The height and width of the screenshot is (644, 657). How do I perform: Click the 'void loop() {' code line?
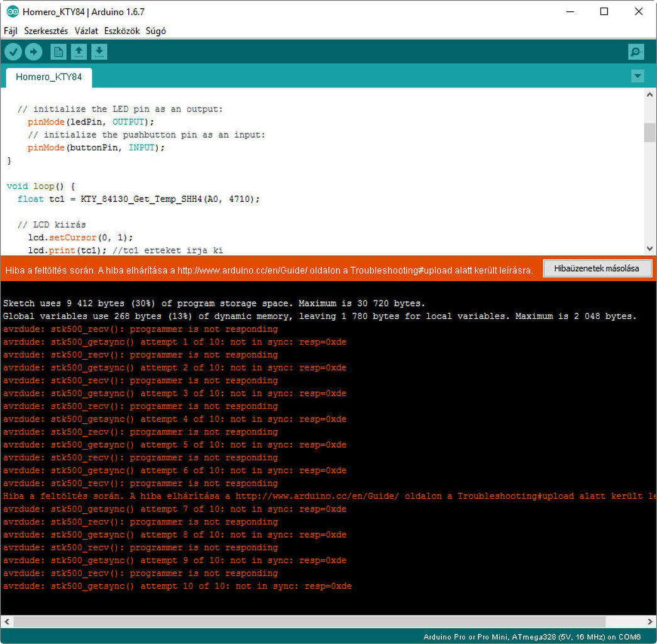point(41,186)
